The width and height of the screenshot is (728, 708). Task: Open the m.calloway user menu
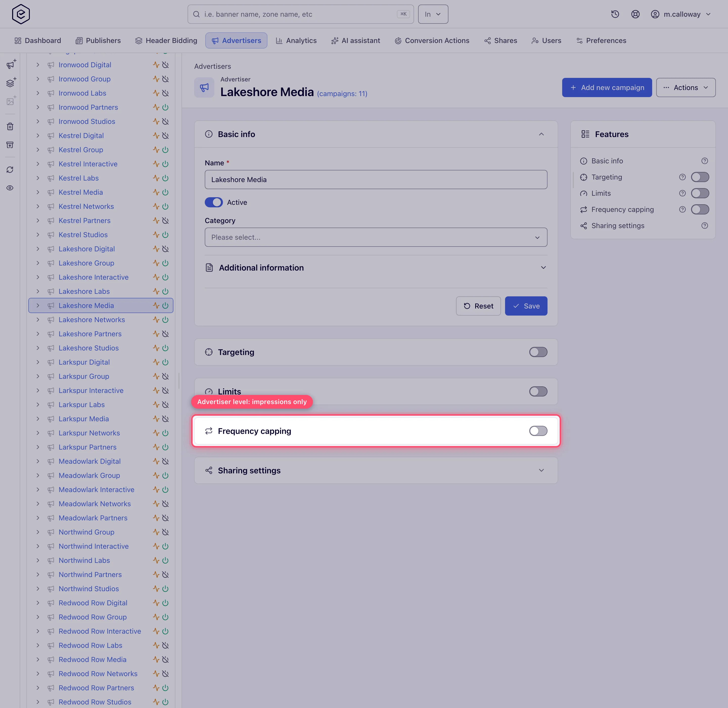coord(681,14)
